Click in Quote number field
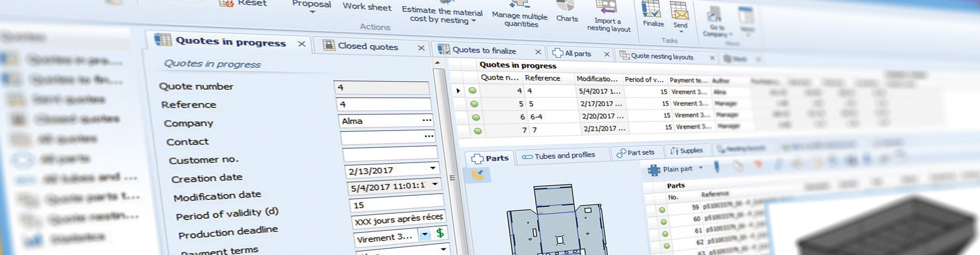The height and width of the screenshot is (255, 980). (381, 88)
